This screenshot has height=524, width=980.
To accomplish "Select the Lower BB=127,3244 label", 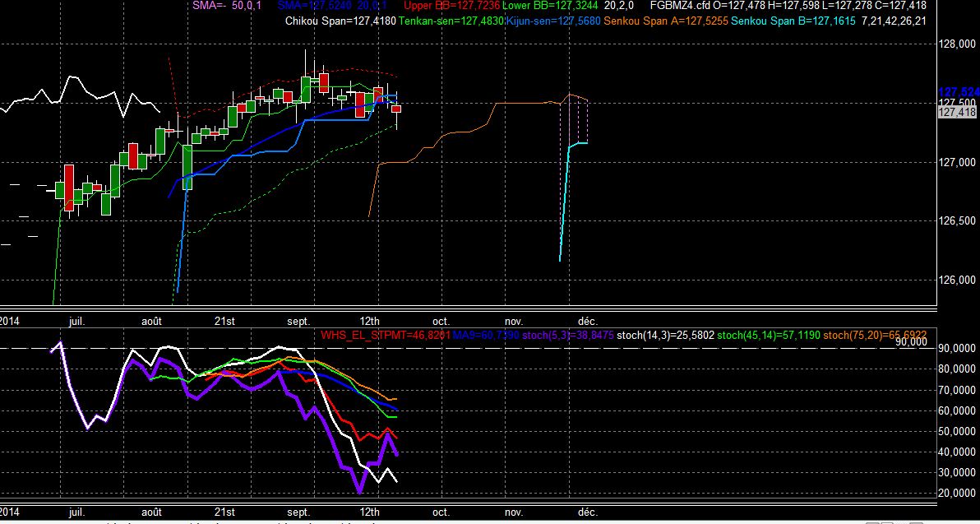I will tap(552, 6).
